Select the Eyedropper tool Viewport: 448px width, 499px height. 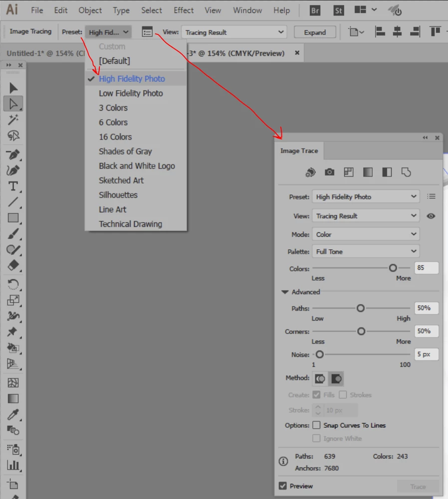pos(13,414)
